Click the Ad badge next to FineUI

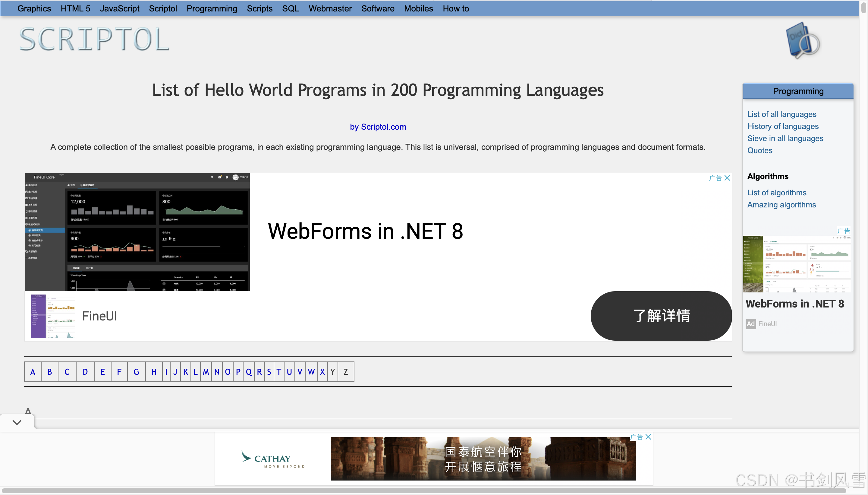(750, 324)
